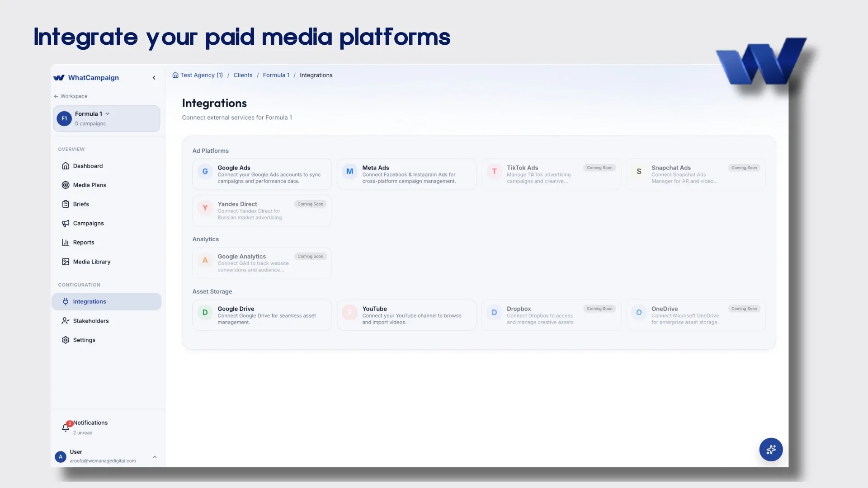Image resolution: width=868 pixels, height=488 pixels.
Task: Connect the Google Ads integration card
Action: point(262,174)
